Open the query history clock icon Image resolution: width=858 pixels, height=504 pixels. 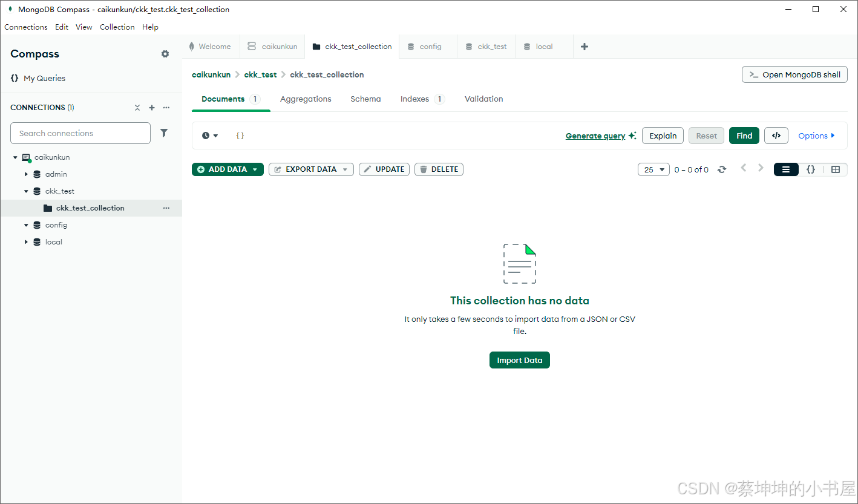pos(206,136)
